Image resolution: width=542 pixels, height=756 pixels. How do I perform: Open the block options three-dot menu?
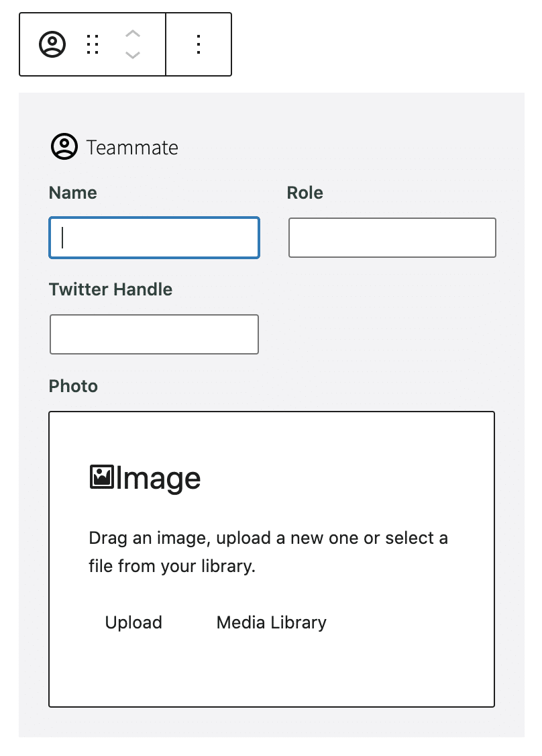tap(199, 44)
